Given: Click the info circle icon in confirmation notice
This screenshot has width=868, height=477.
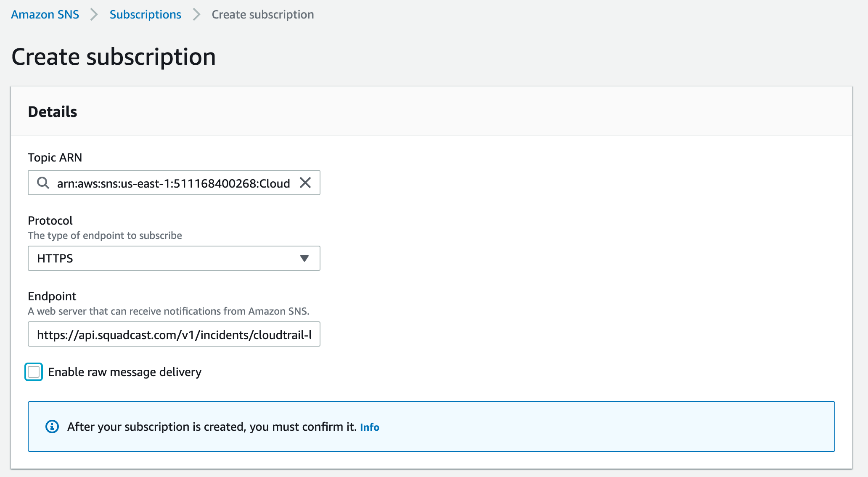Looking at the screenshot, I should pos(52,427).
